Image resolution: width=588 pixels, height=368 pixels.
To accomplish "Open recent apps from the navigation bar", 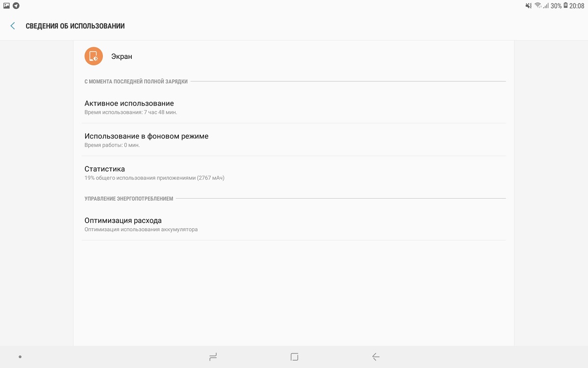I will click(x=213, y=357).
